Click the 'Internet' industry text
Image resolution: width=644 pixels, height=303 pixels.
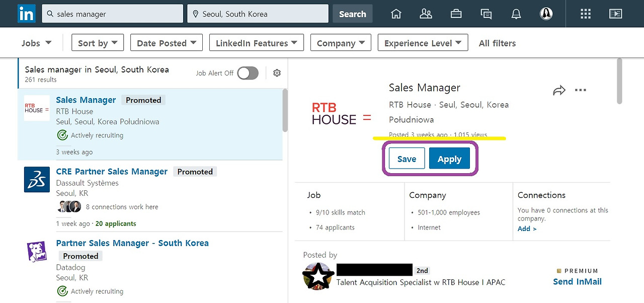429,228
